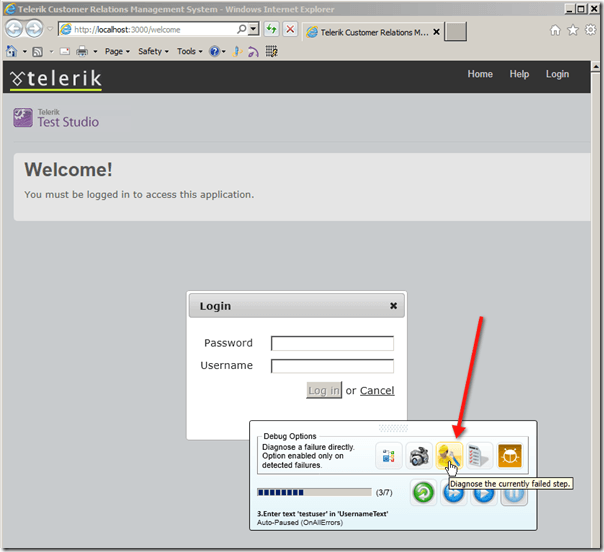Expand the Help icon dropdown arrow

pyautogui.click(x=223, y=51)
